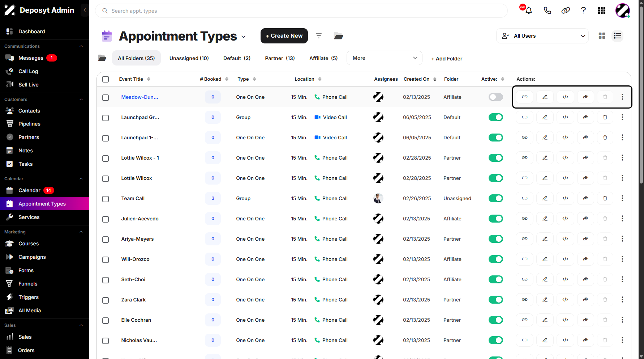The width and height of the screenshot is (644, 359).
Task: Open the help question mark icon
Action: coord(583,10)
